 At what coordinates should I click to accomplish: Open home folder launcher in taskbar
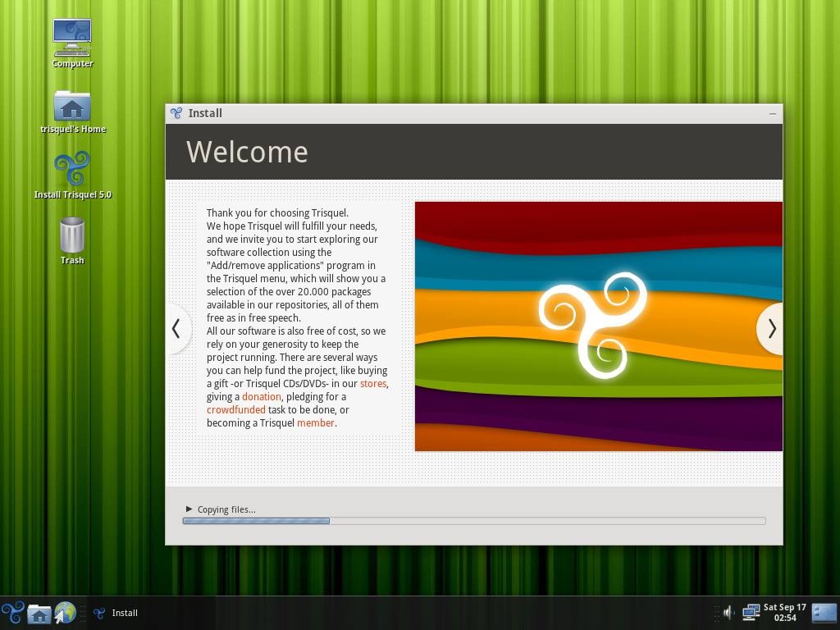click(x=39, y=614)
